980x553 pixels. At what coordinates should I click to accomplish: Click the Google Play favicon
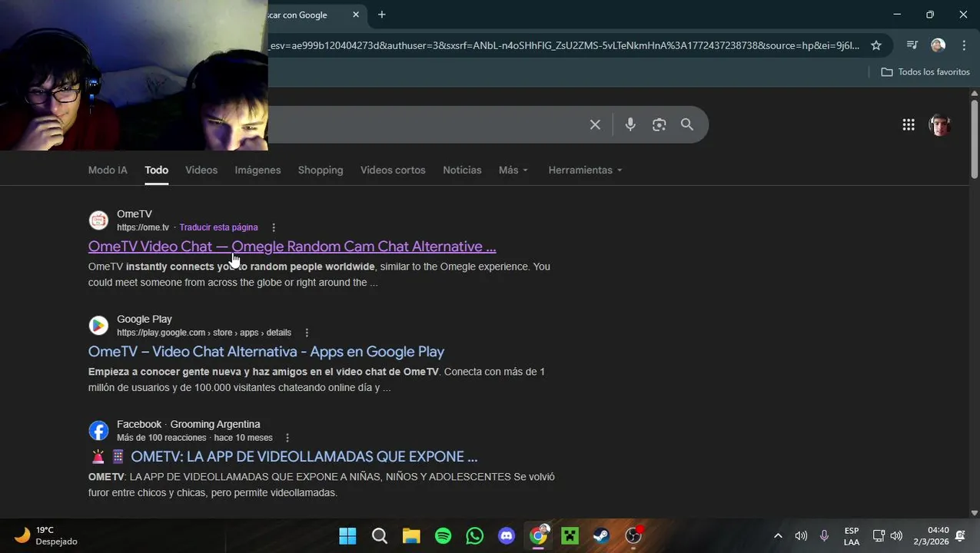click(98, 326)
